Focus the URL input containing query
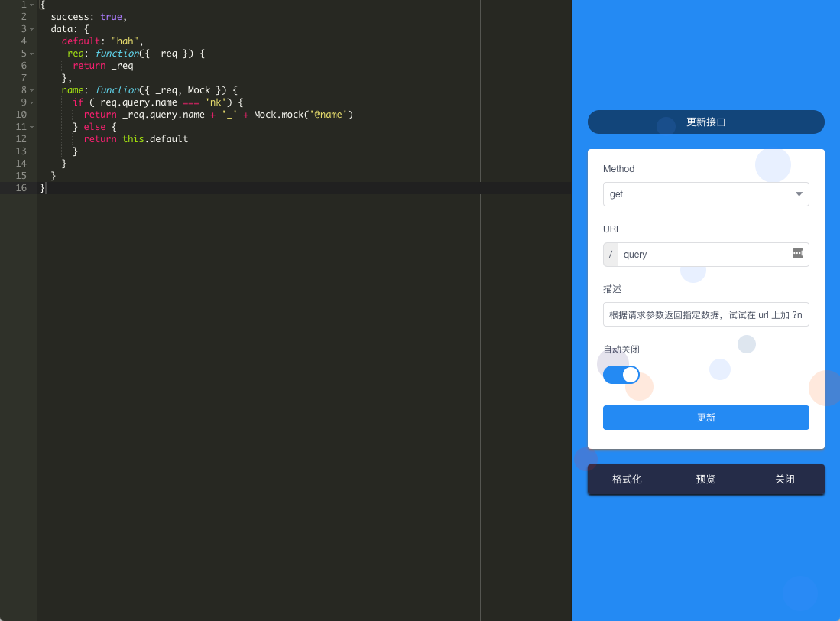 (705, 255)
